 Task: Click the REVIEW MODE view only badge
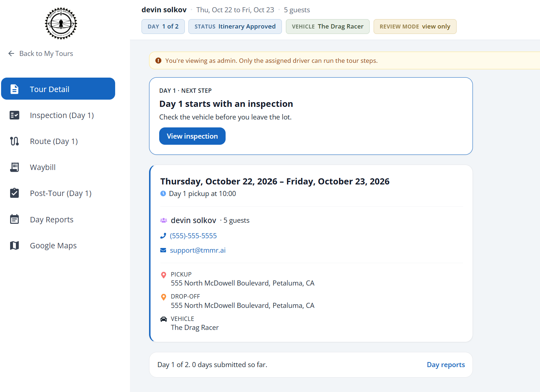pos(415,26)
